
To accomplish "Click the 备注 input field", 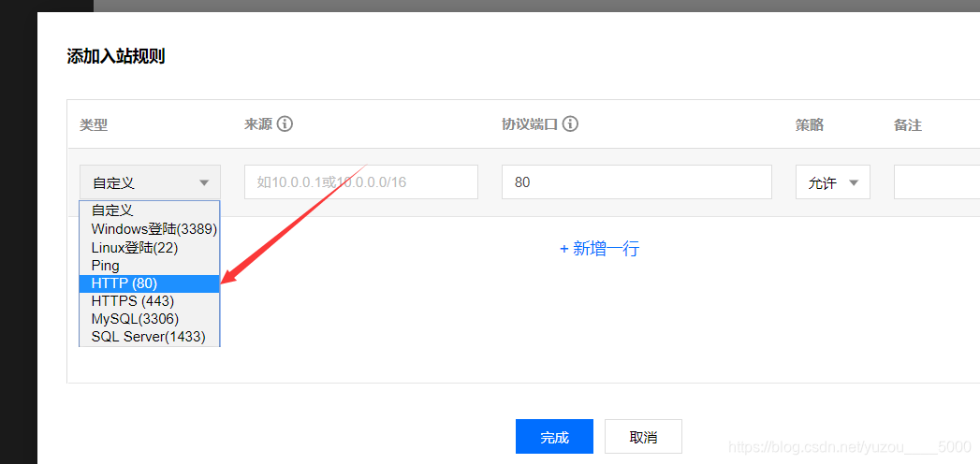I will (x=937, y=182).
